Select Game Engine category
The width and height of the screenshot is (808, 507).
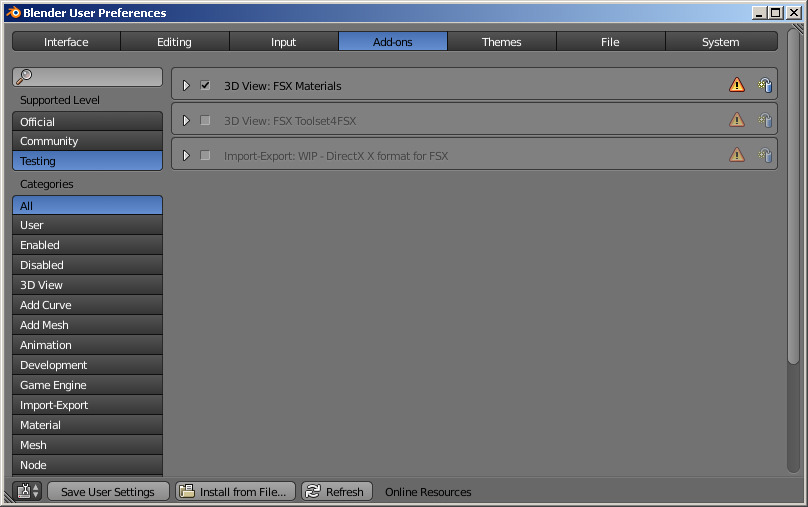coord(87,385)
